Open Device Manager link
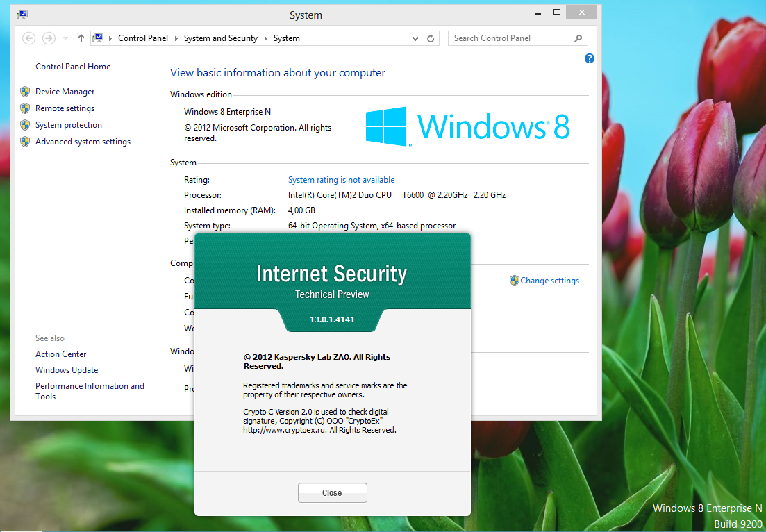The image size is (766, 532). pos(65,92)
